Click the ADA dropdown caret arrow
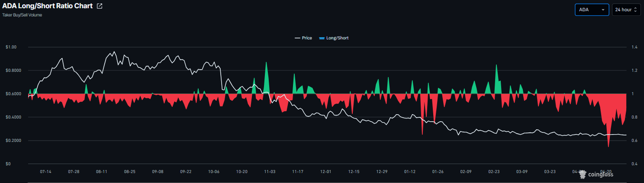The width and height of the screenshot is (644, 183). pos(603,10)
